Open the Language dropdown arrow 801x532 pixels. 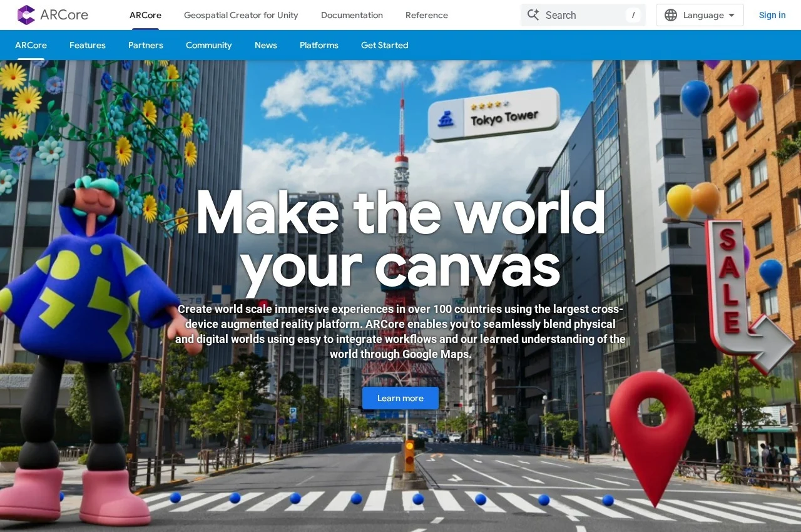(732, 15)
